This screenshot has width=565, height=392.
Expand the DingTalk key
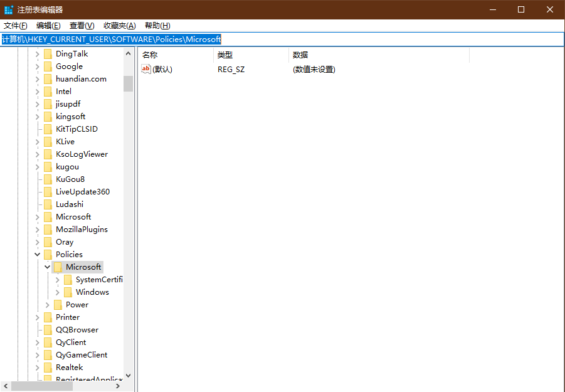[x=38, y=54]
